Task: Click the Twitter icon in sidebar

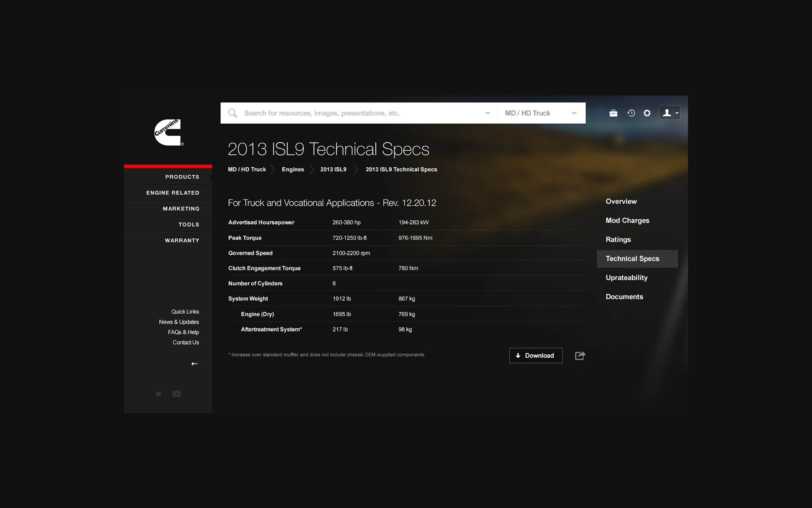Action: click(x=158, y=394)
